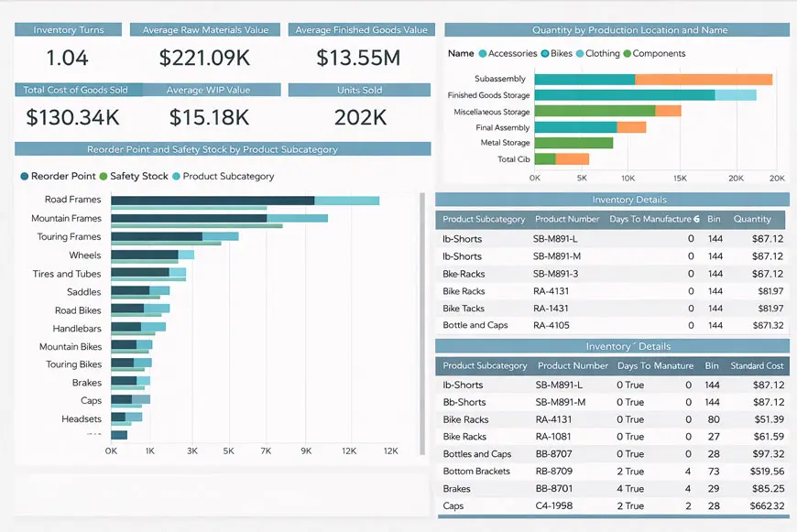Sort by the Quantity column header

pyautogui.click(x=752, y=219)
